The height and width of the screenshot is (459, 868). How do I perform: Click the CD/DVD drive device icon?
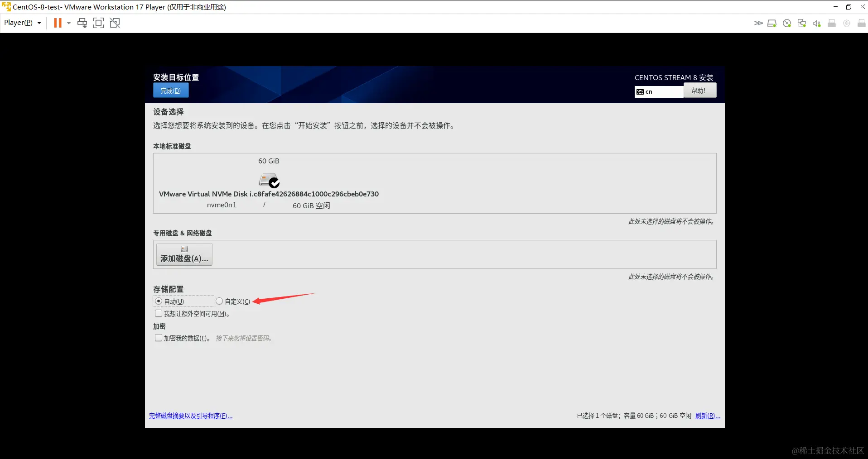(787, 23)
